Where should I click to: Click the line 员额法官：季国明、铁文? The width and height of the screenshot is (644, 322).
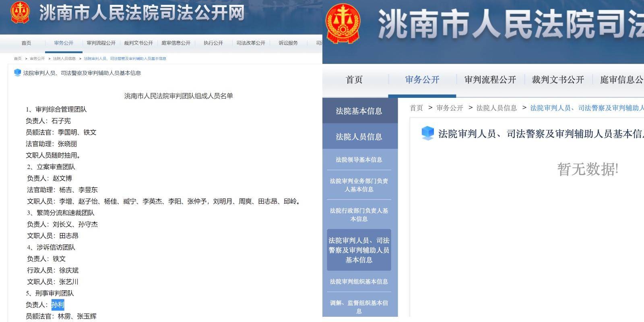pos(61,132)
